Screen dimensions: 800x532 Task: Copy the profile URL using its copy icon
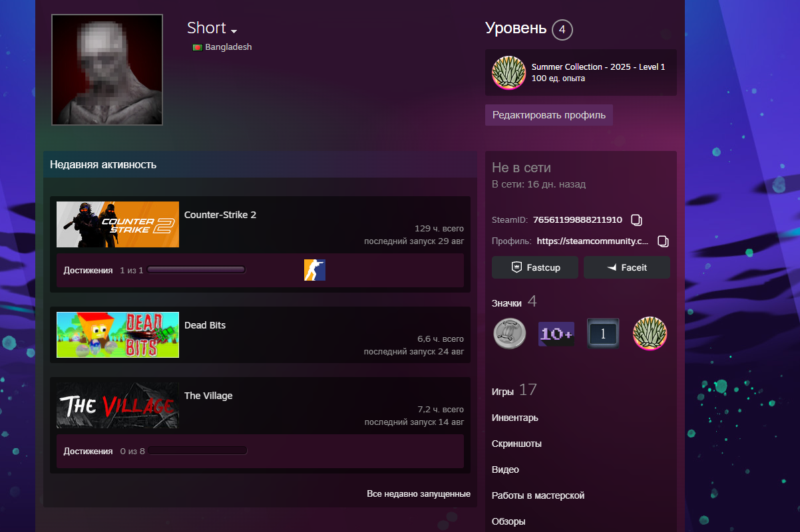662,241
